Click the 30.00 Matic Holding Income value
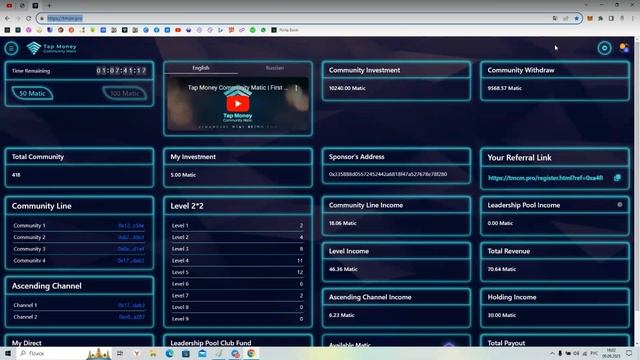The width and height of the screenshot is (640, 360). [x=502, y=315]
